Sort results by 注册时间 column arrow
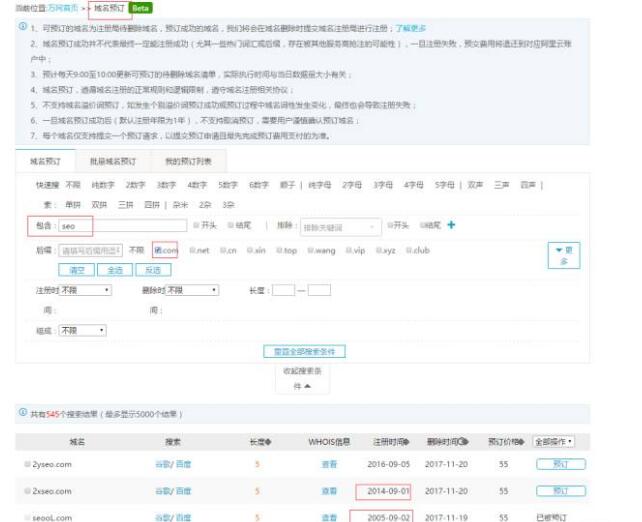The height and width of the screenshot is (522, 642). click(406, 442)
